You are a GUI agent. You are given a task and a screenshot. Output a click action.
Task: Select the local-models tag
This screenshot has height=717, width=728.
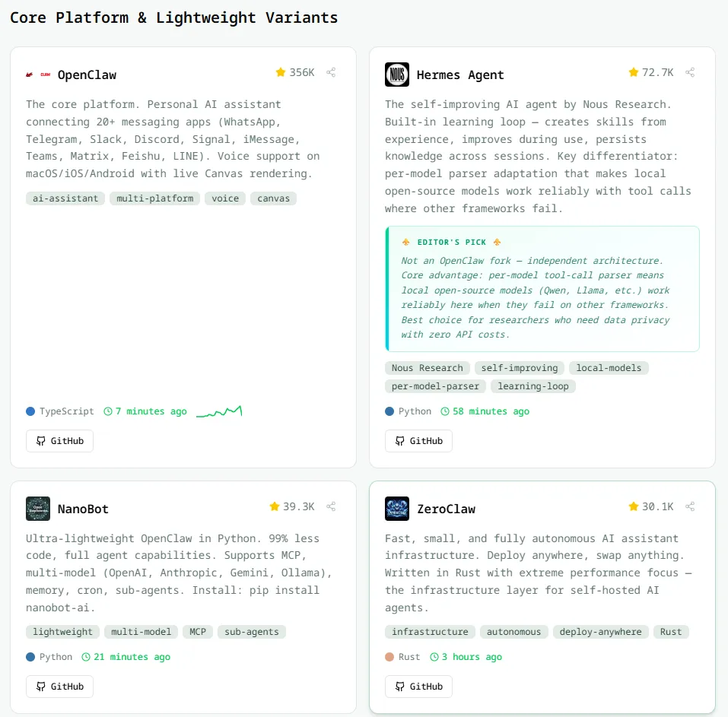(609, 368)
